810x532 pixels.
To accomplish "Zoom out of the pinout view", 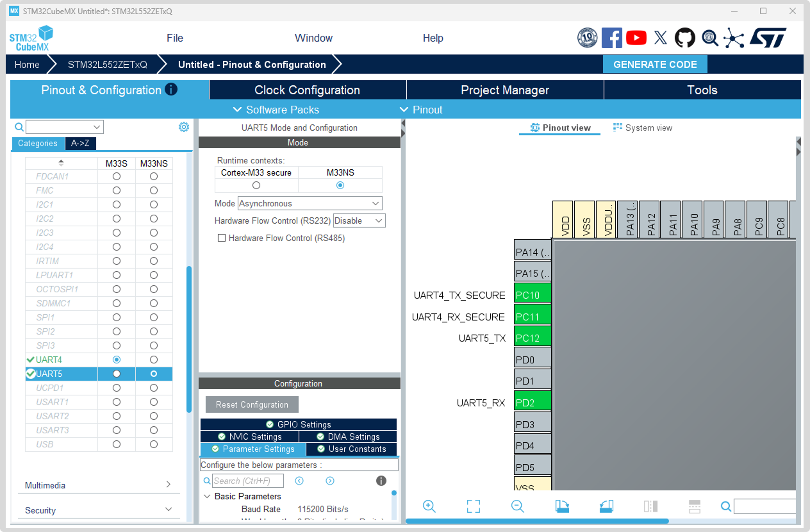I will point(518,506).
